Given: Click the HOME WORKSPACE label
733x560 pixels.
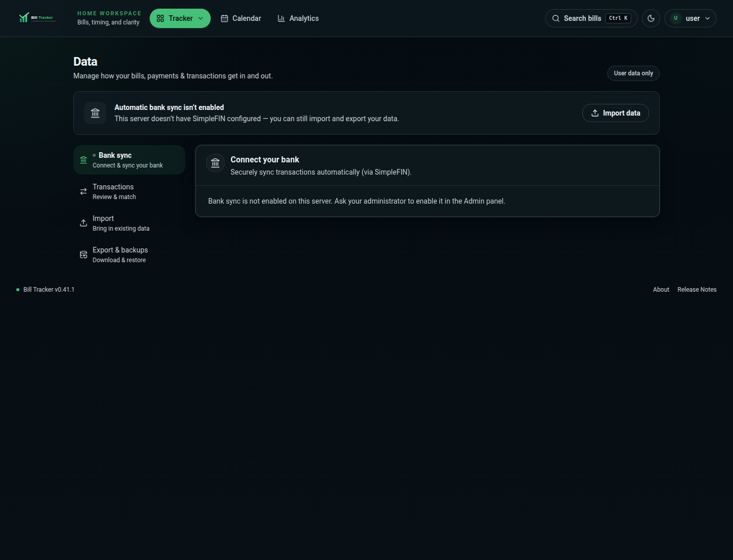Looking at the screenshot, I should pos(109,13).
